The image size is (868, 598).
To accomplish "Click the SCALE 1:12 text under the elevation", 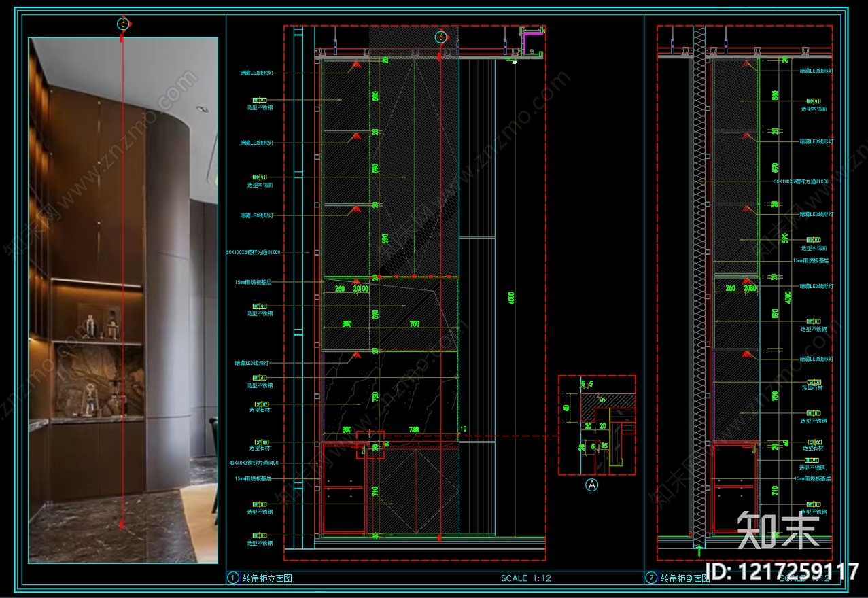I will pyautogui.click(x=525, y=578).
